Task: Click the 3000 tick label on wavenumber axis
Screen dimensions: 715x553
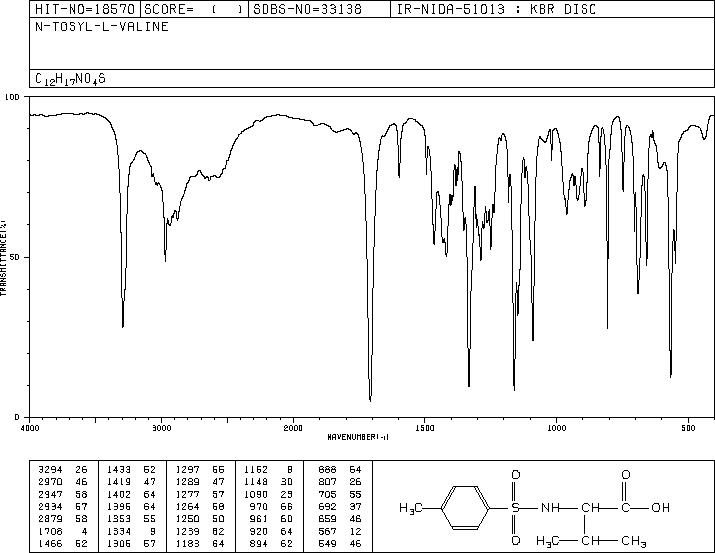Action: click(x=161, y=428)
